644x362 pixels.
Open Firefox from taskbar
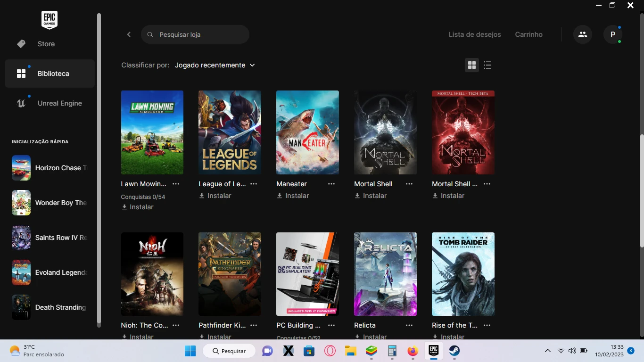[x=413, y=351]
